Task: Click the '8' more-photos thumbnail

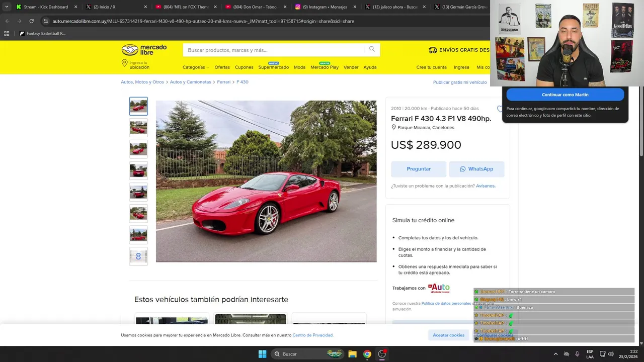Action: [x=138, y=256]
